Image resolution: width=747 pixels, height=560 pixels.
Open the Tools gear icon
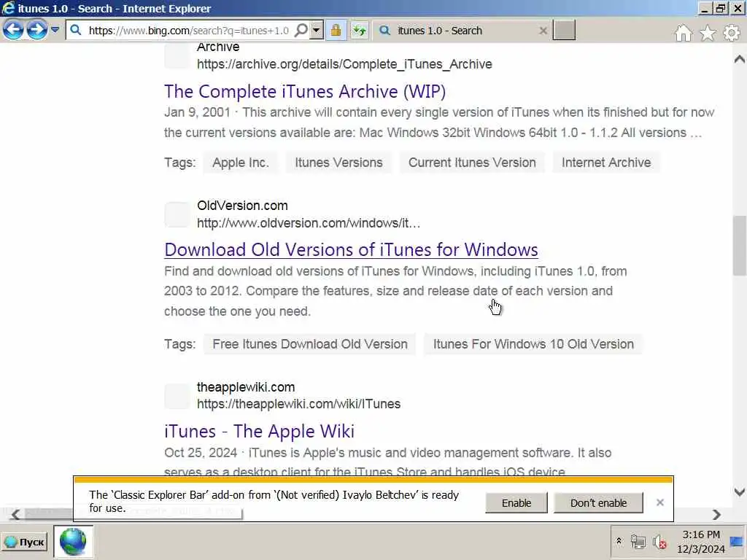731,33
